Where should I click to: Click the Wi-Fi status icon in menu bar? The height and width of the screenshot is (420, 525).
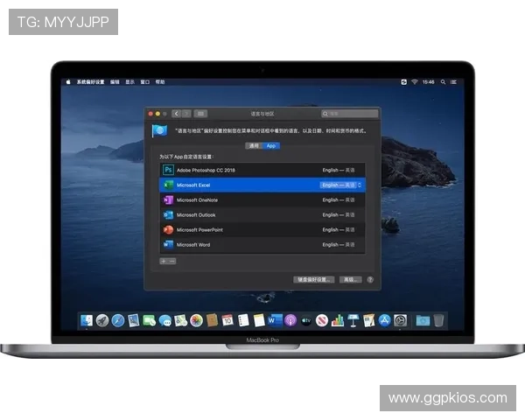point(415,81)
